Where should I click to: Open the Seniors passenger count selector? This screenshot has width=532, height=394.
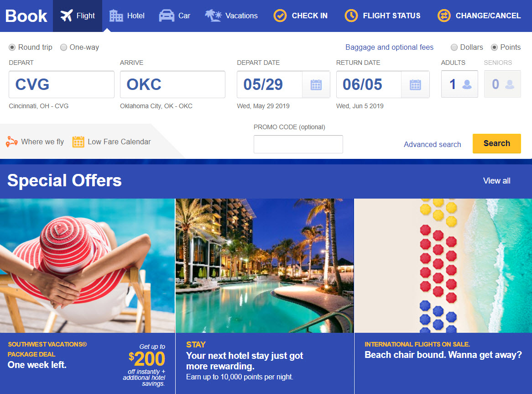click(x=502, y=84)
